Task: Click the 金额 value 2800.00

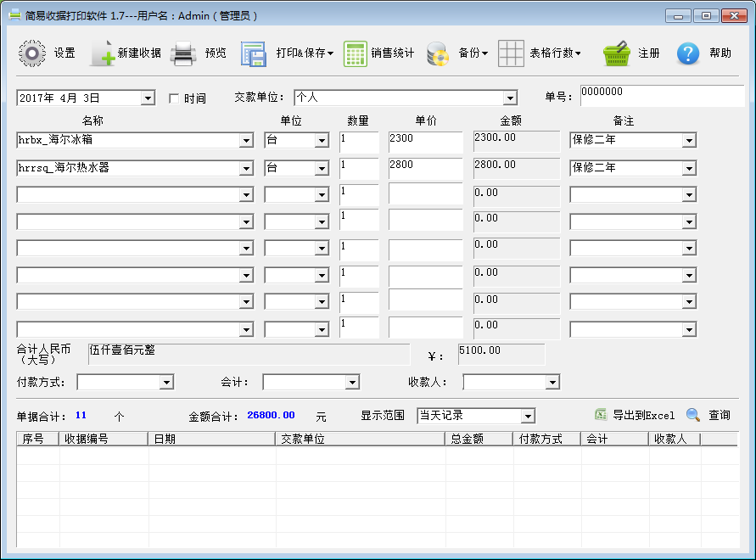Action: click(x=517, y=169)
